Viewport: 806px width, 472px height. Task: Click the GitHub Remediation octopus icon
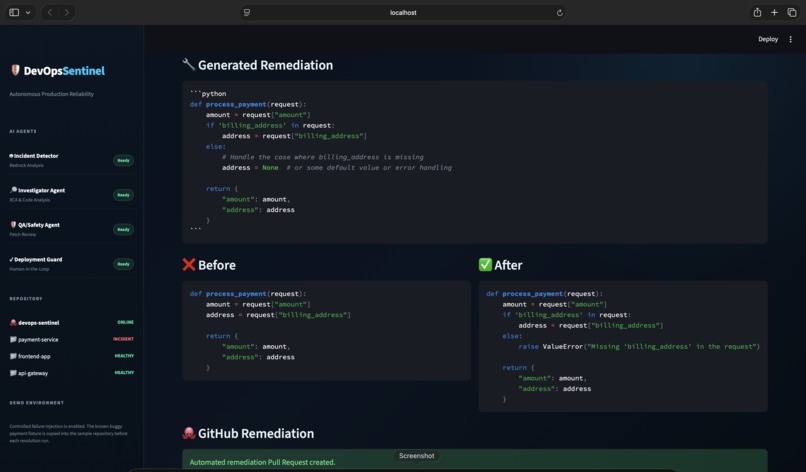189,433
